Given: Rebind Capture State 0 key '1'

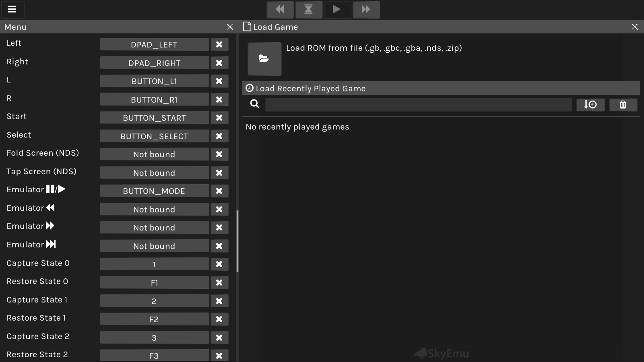Looking at the screenshot, I should click(x=155, y=264).
